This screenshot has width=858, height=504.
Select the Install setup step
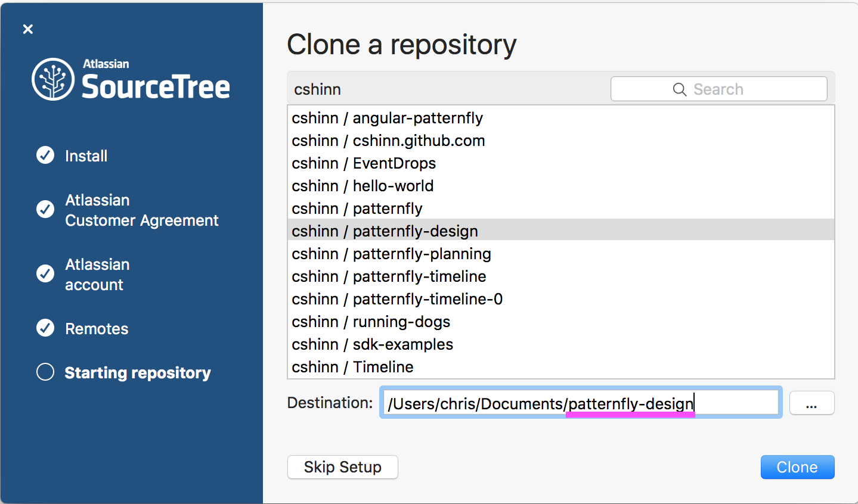(x=85, y=155)
